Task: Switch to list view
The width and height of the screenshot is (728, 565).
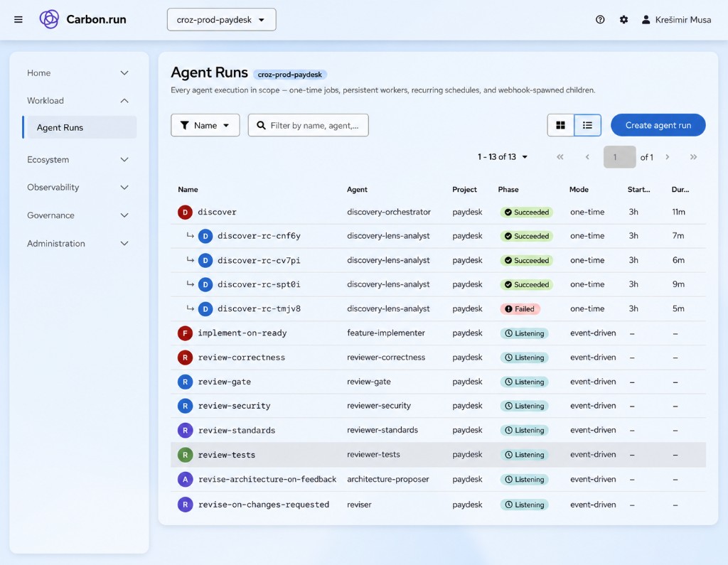Action: pyautogui.click(x=587, y=125)
